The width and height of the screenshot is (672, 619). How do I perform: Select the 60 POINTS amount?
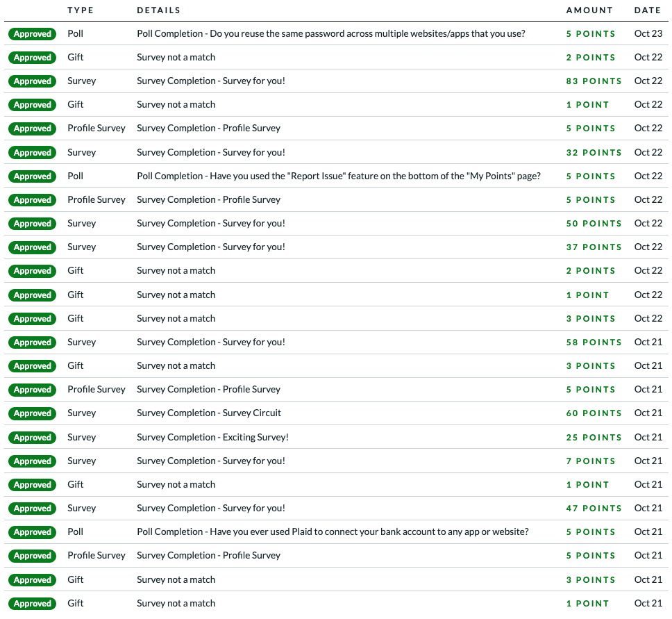pyautogui.click(x=594, y=413)
